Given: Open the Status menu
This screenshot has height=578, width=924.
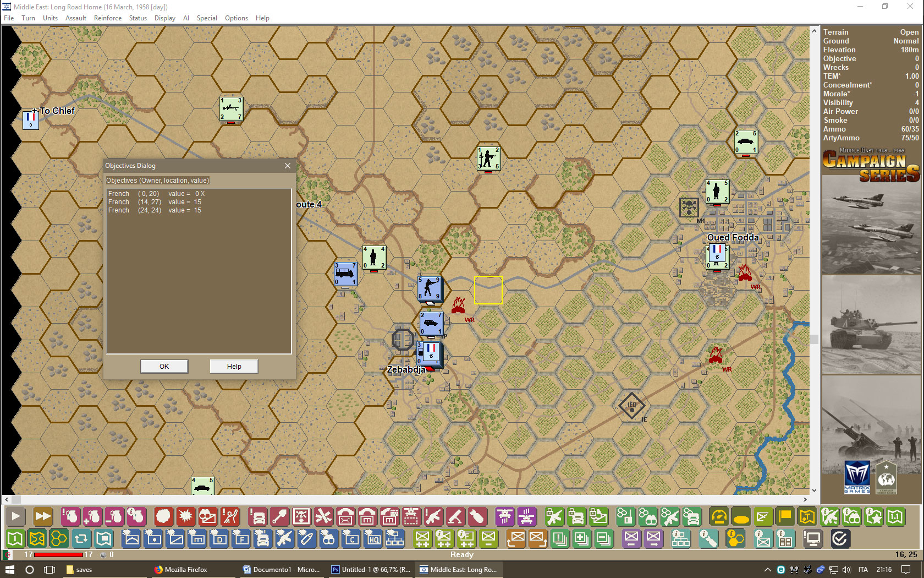Looking at the screenshot, I should [138, 18].
